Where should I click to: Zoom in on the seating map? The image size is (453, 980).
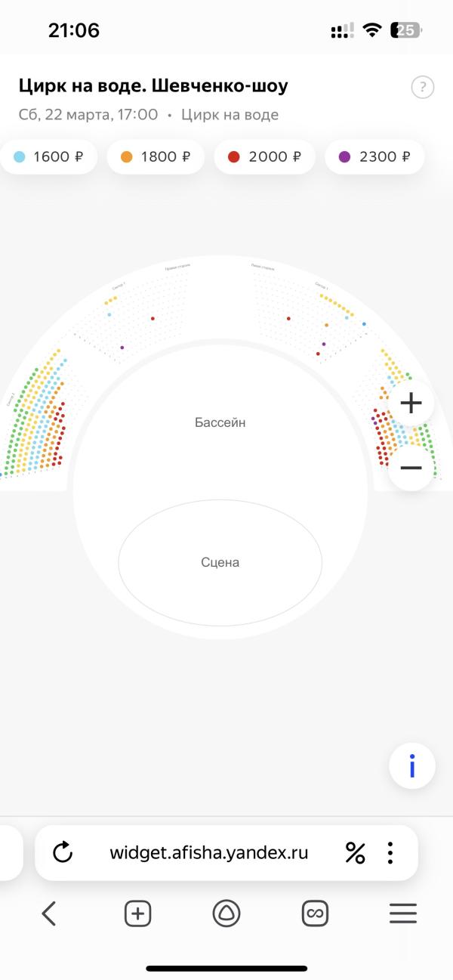point(411,403)
